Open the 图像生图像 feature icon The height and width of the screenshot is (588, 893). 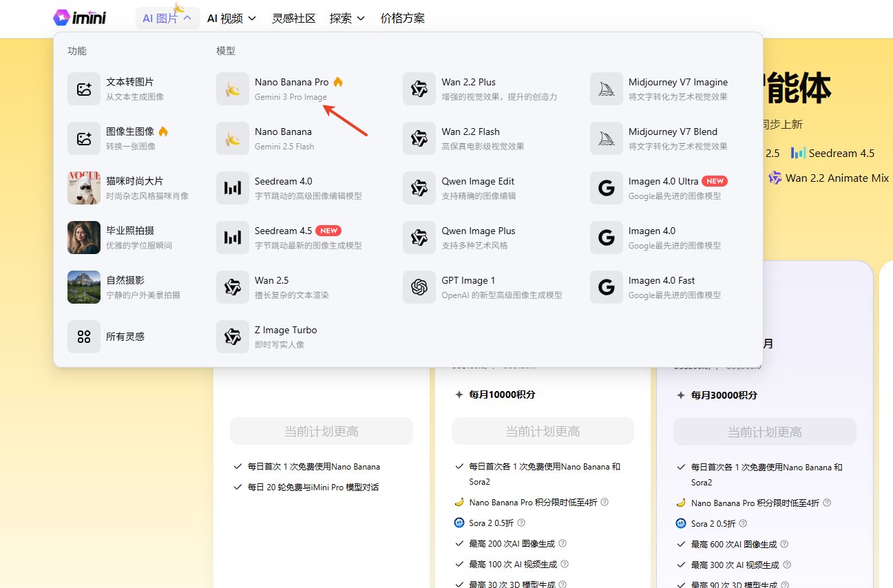(x=83, y=138)
